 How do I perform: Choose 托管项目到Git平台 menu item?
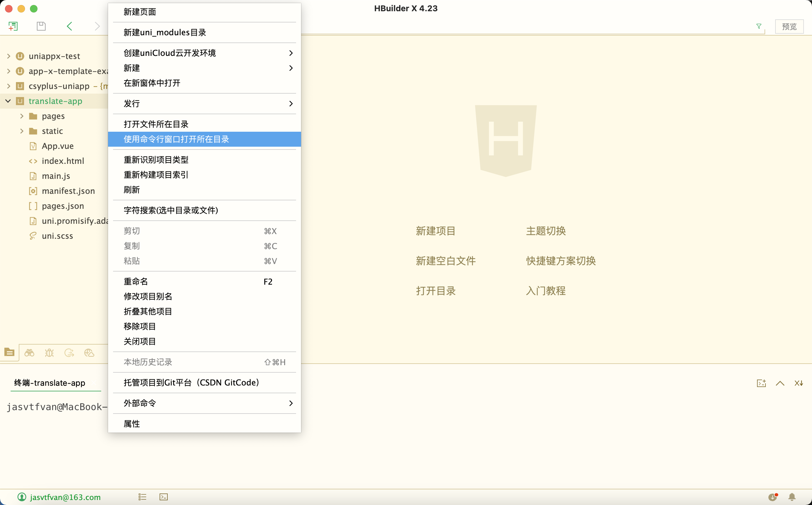tap(205, 382)
